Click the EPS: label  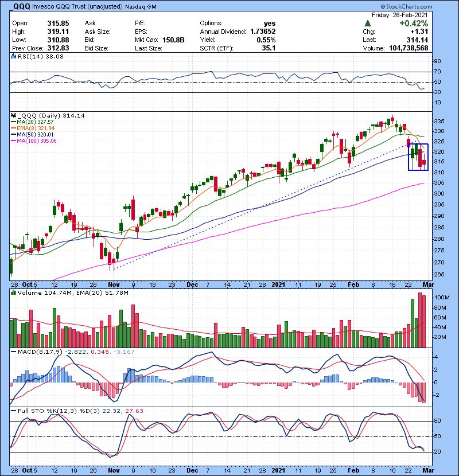[x=141, y=32]
